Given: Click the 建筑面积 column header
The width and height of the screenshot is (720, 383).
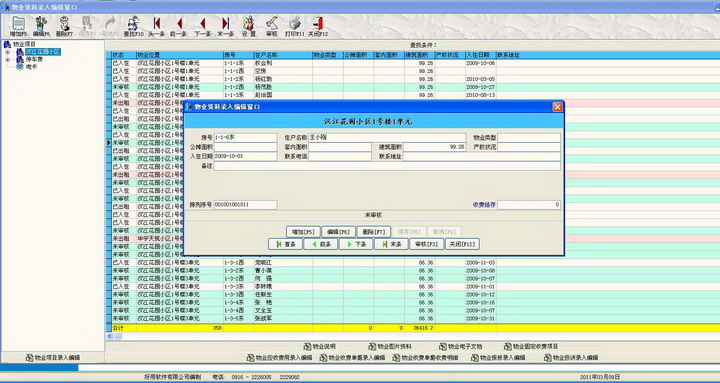Looking at the screenshot, I should click(x=420, y=55).
